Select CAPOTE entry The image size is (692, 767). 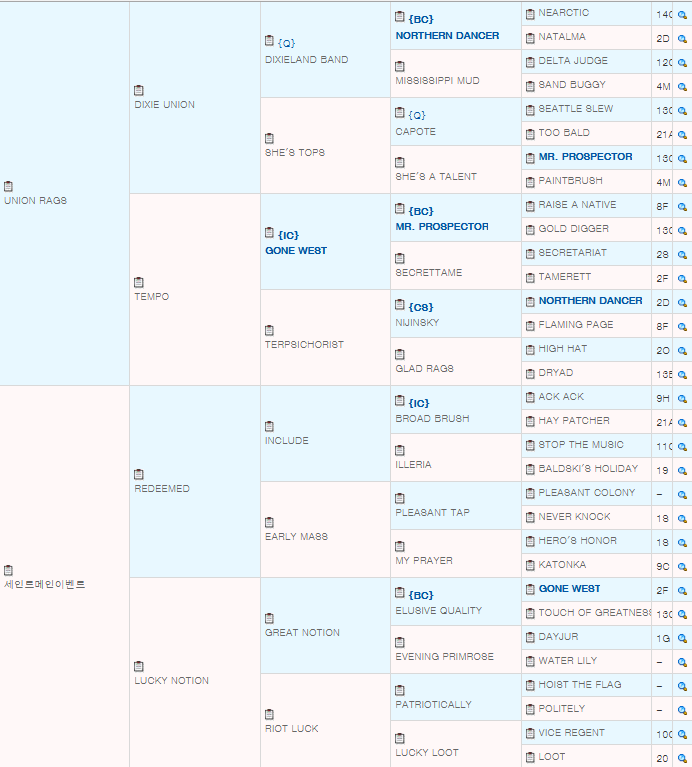pos(416,132)
